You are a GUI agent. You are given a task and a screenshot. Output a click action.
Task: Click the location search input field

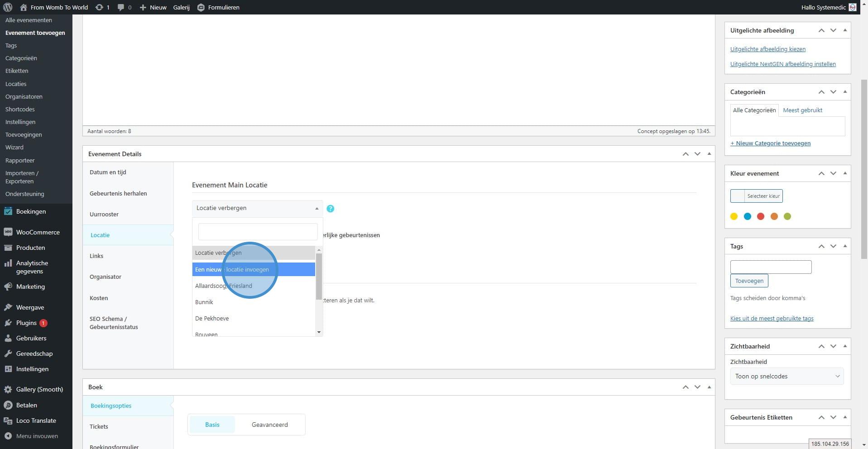(258, 232)
